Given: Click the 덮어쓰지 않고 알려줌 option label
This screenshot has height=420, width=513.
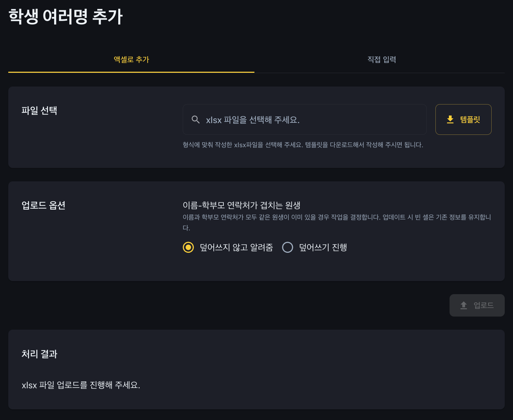Looking at the screenshot, I should pos(236,247).
